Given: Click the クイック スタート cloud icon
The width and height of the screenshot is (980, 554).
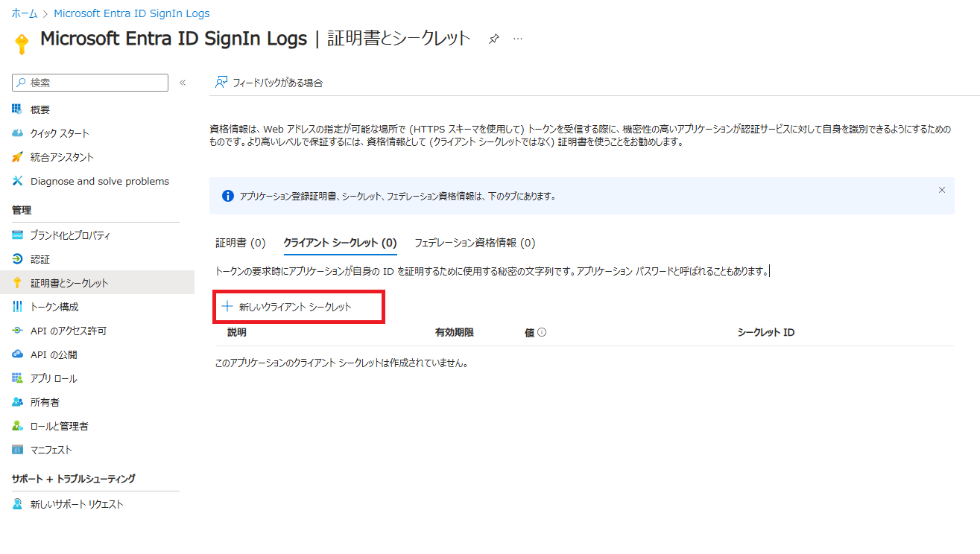Looking at the screenshot, I should pyautogui.click(x=17, y=133).
